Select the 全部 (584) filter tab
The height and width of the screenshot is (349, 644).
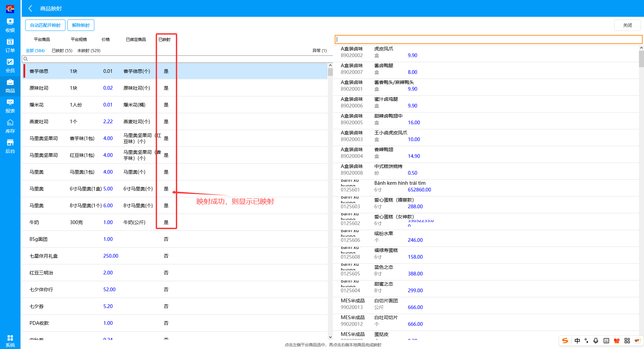35,51
